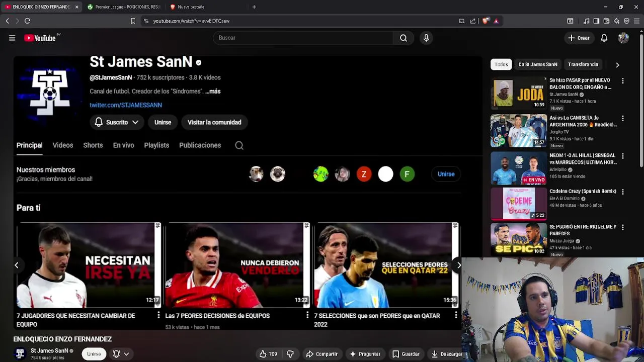Open the twitter.com/STJAMESSANN link
The height and width of the screenshot is (362, 644).
click(126, 105)
